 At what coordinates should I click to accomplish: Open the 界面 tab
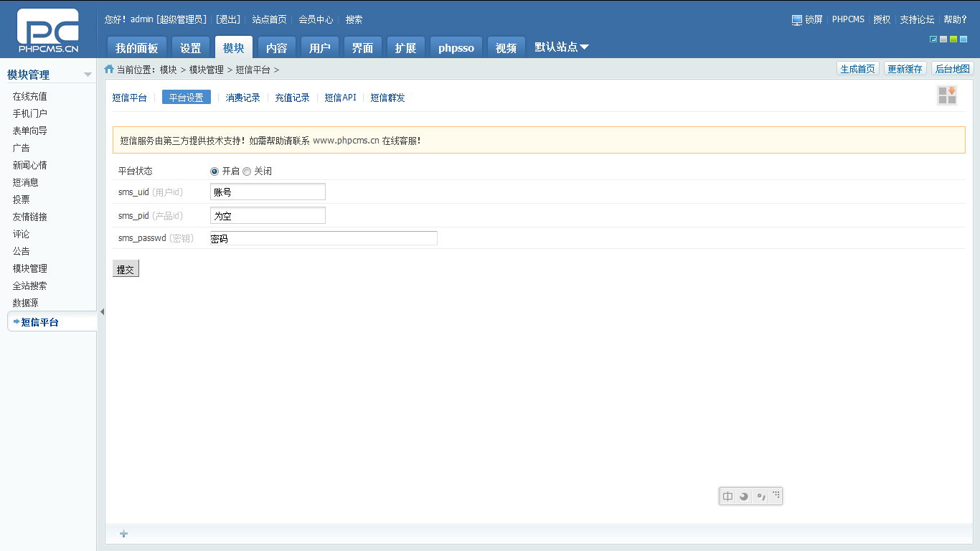363,47
